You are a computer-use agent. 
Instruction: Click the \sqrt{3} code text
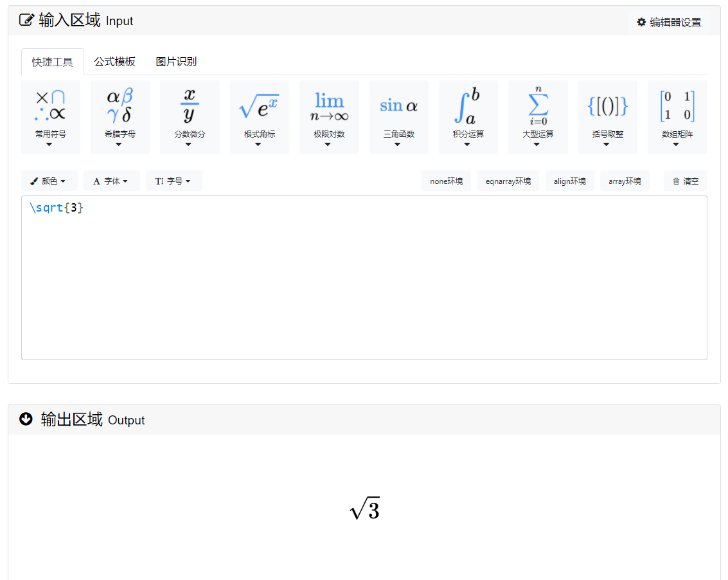pos(56,207)
